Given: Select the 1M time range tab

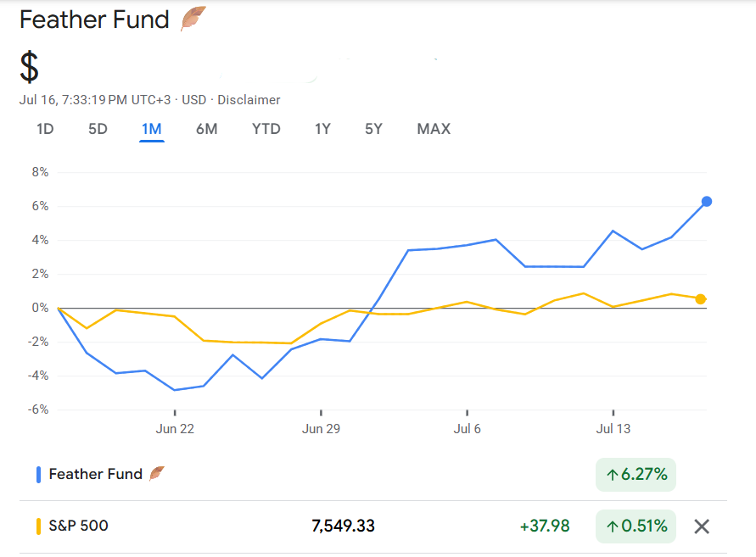Looking at the screenshot, I should (151, 129).
